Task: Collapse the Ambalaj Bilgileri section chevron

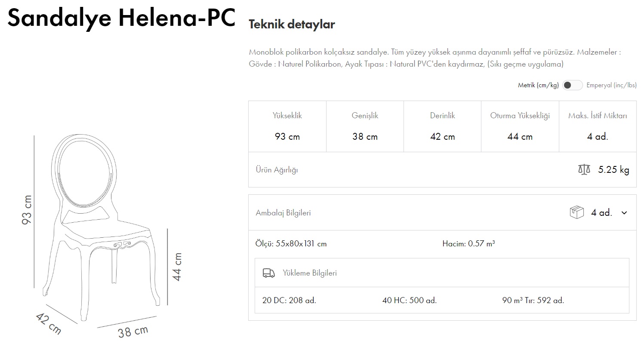Action: (x=625, y=212)
